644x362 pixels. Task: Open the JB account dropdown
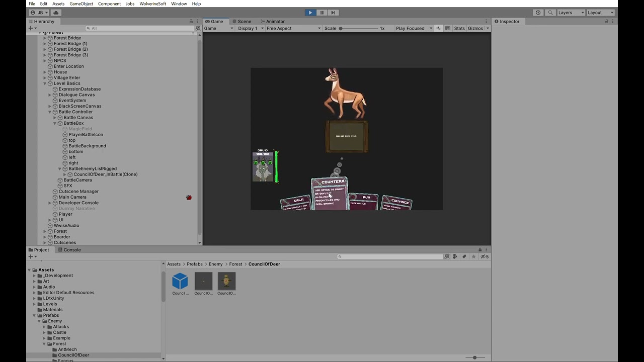[x=39, y=13]
